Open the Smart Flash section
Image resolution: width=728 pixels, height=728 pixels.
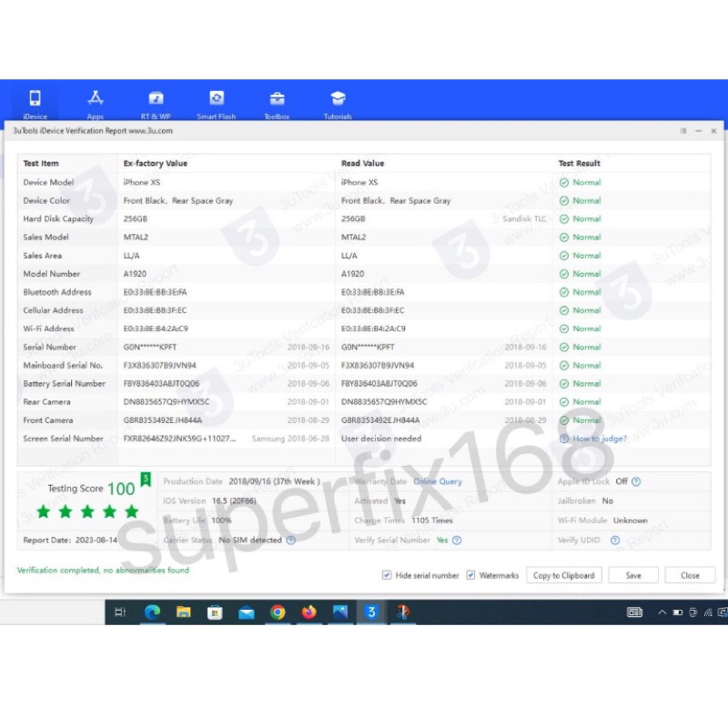click(x=217, y=98)
